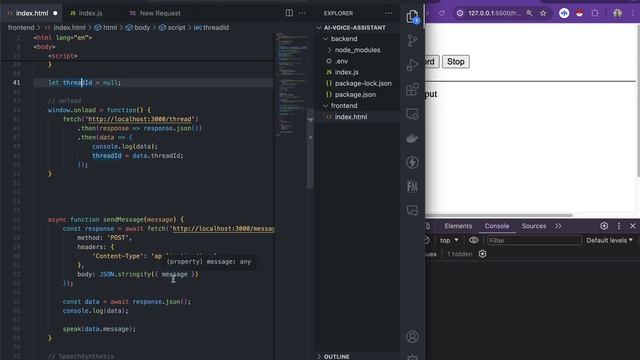Clear the console
Viewport: 640px width, 360px height.
click(427, 240)
